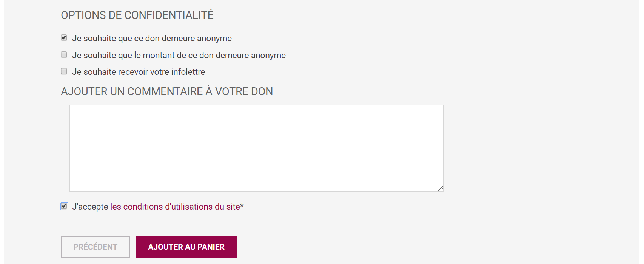Focus the donation comment text area
This screenshot has height=264, width=644.
256,148
